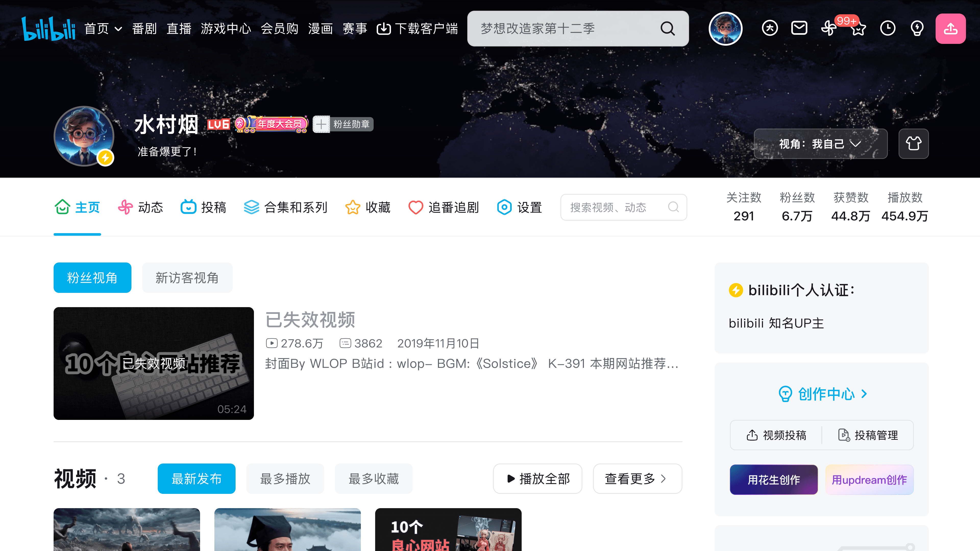The width and height of the screenshot is (980, 551).
Task: Click 播放全部 button
Action: (x=537, y=478)
